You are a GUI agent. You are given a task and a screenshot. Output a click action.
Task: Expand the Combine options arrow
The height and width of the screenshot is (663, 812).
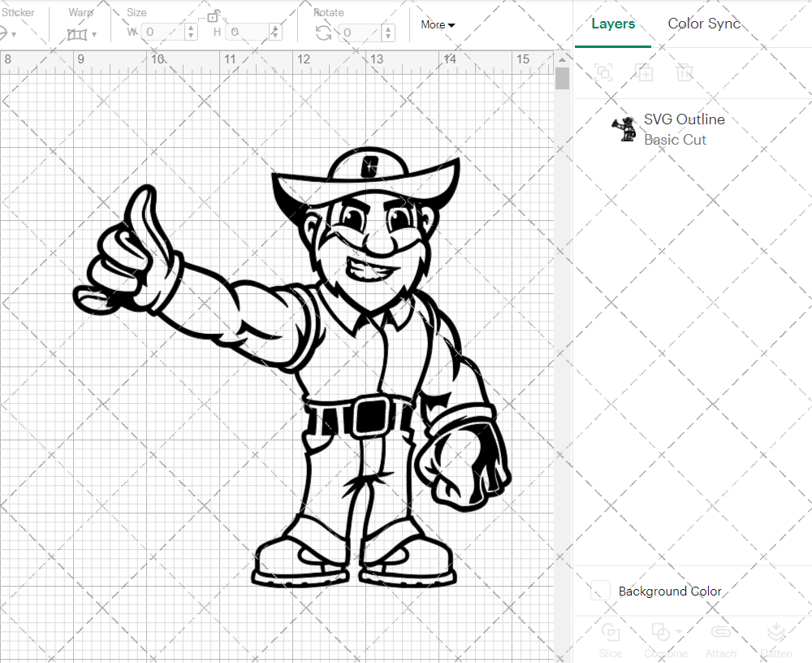677,632
